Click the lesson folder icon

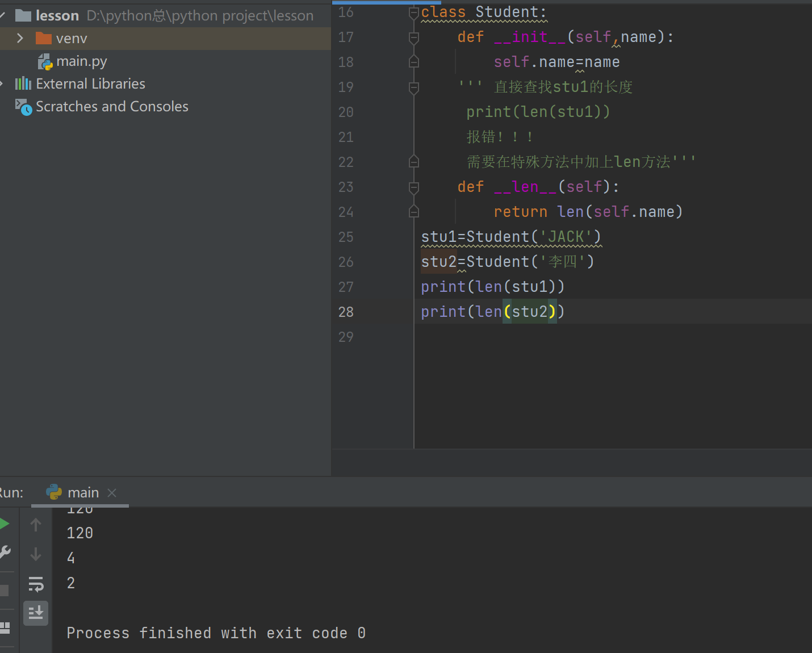point(23,15)
